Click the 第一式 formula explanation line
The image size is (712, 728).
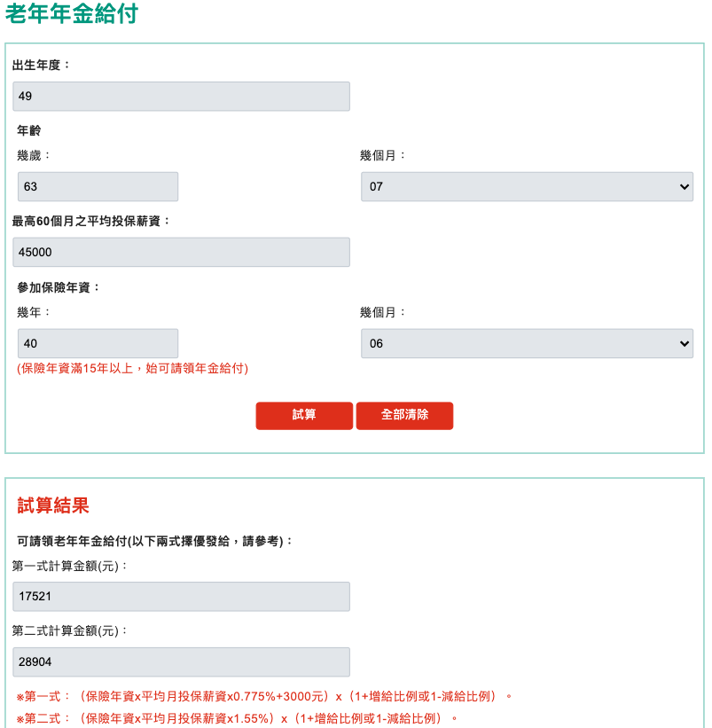click(264, 696)
